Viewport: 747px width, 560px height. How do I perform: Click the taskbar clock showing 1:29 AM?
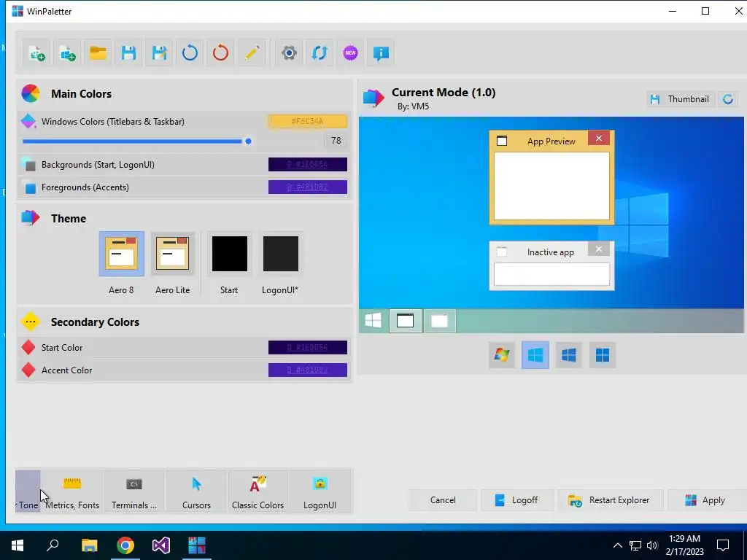click(x=684, y=545)
